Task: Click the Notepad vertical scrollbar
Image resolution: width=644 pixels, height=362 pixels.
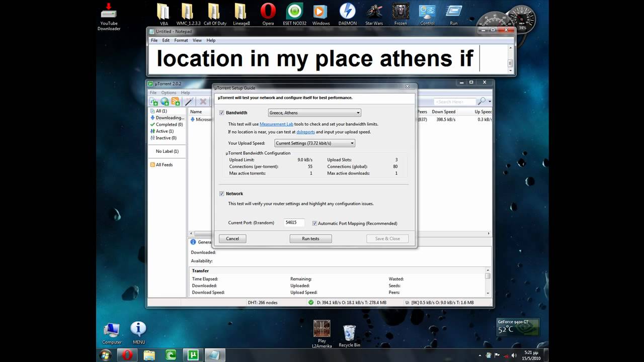Action: click(510, 58)
